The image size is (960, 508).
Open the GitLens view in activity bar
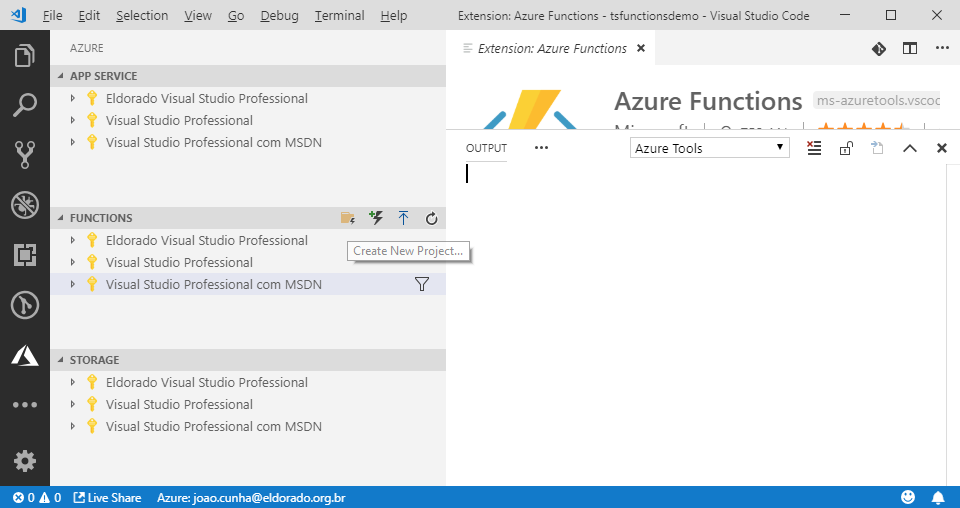(24, 305)
